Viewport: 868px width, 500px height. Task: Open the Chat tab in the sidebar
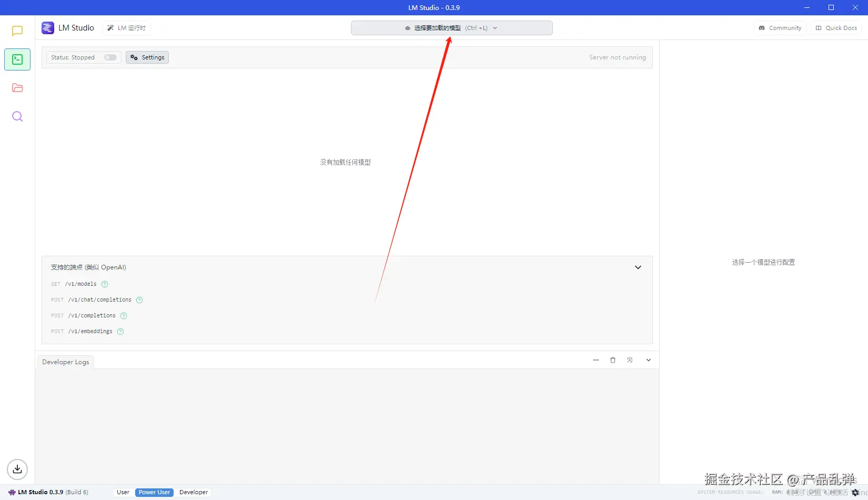17,31
